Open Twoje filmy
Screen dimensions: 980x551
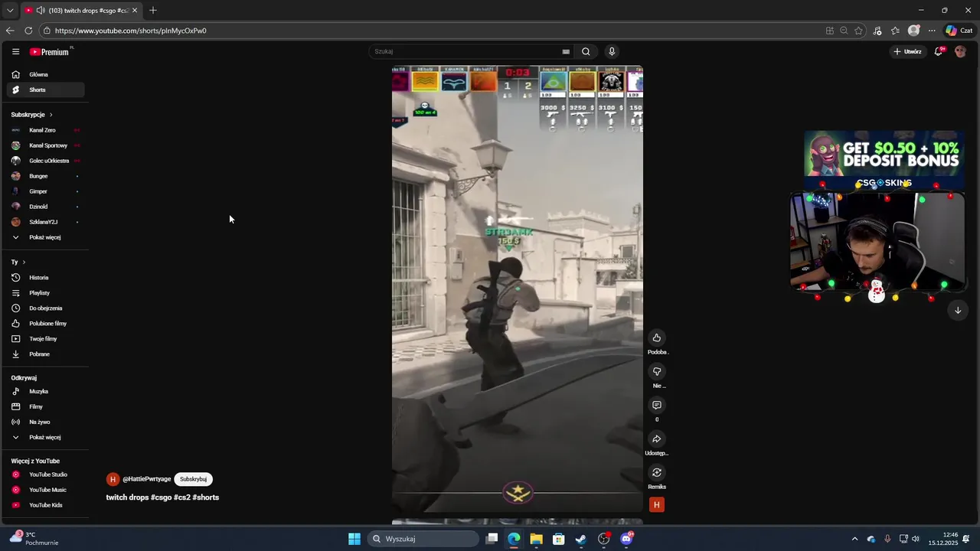coord(46,338)
